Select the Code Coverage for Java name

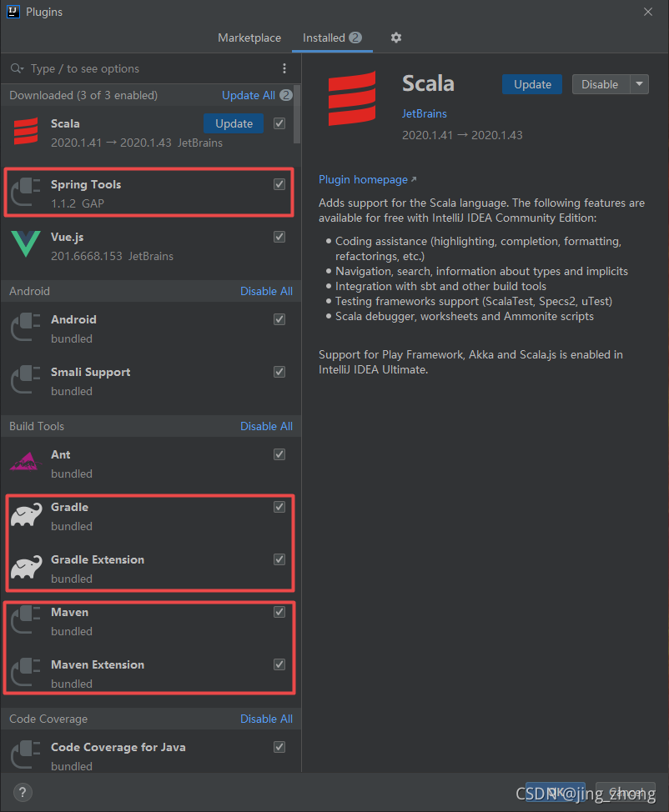[x=118, y=747]
